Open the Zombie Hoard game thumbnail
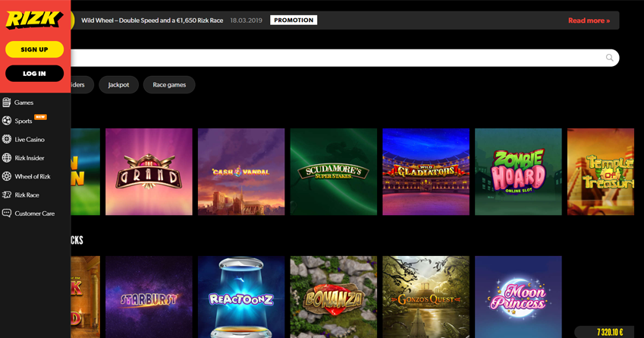This screenshot has height=338, width=644. [x=518, y=172]
